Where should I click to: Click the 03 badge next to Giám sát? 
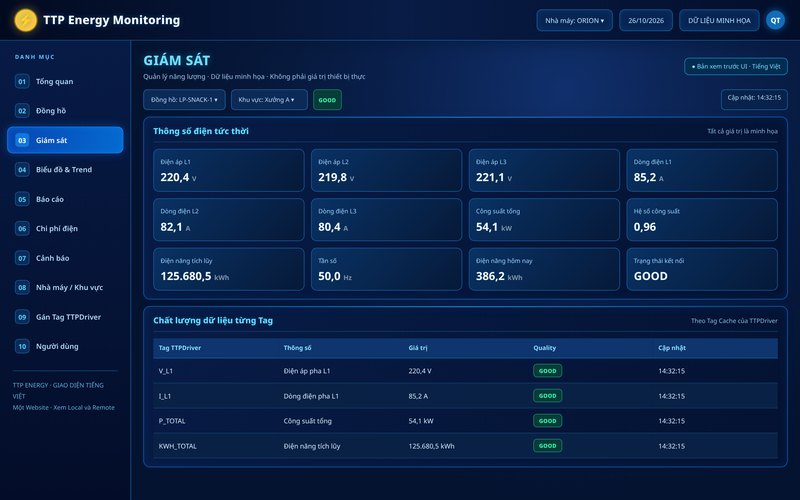22,140
